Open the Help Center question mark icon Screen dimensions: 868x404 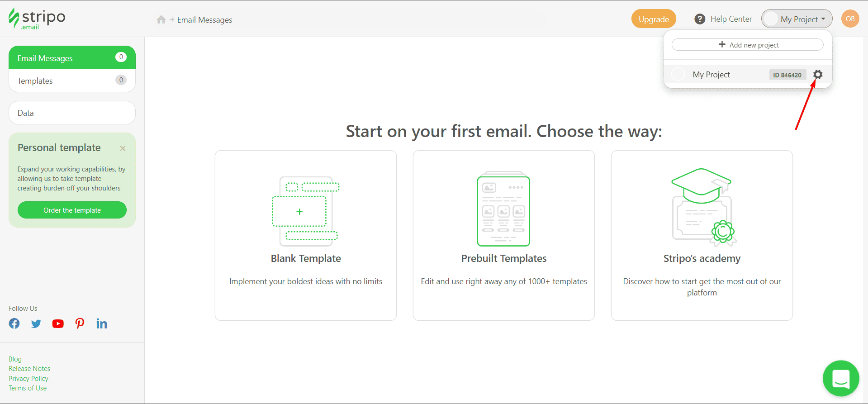699,19
